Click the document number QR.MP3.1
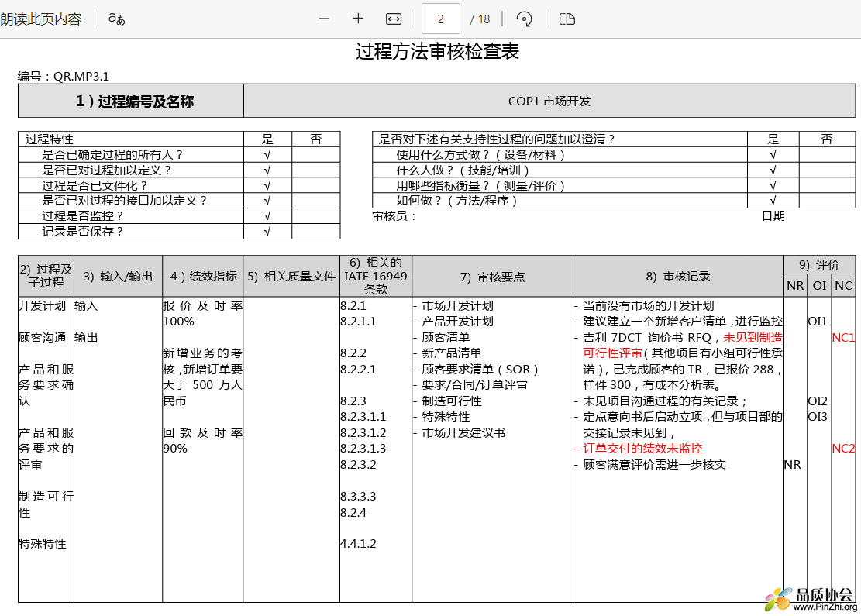 (x=81, y=76)
